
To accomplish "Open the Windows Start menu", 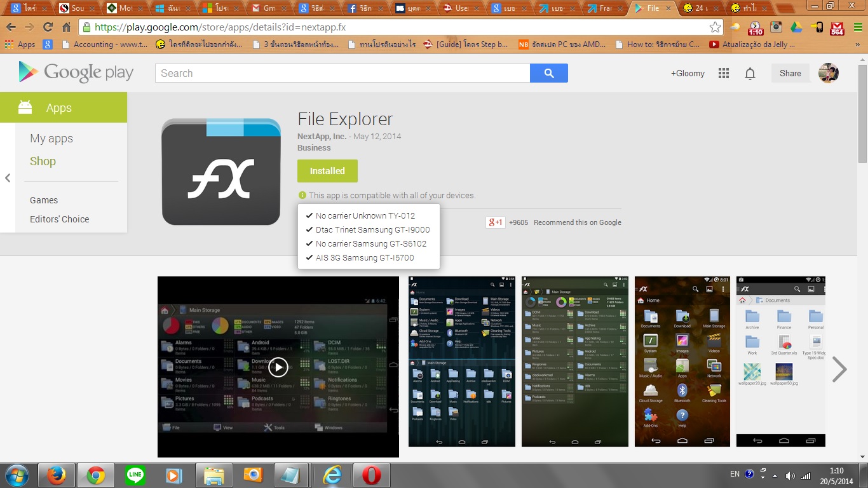I will [x=17, y=475].
